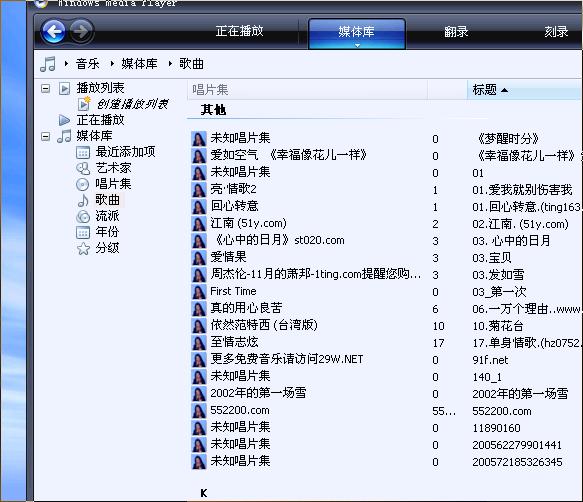Click the 正在播放 play triangle icon in sidebar
This screenshot has width=583, height=502.
(64, 120)
